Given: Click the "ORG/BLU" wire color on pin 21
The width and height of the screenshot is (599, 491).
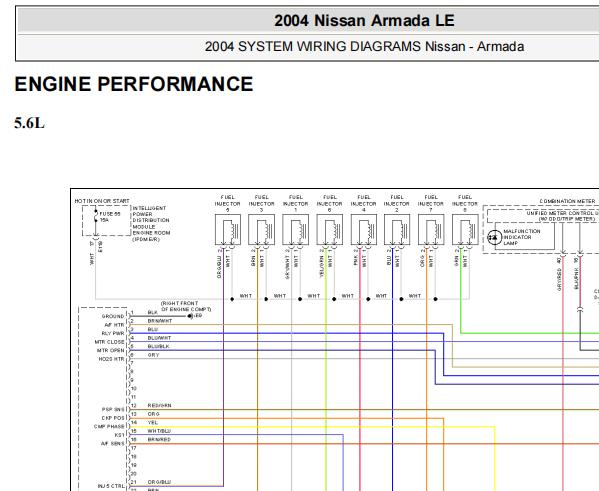Looking at the screenshot, I should 159,482.
